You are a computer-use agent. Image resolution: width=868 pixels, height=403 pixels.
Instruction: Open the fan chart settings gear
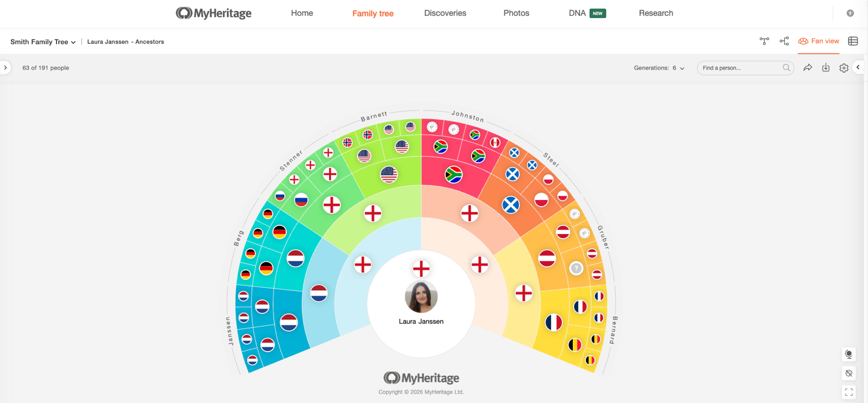click(x=844, y=68)
